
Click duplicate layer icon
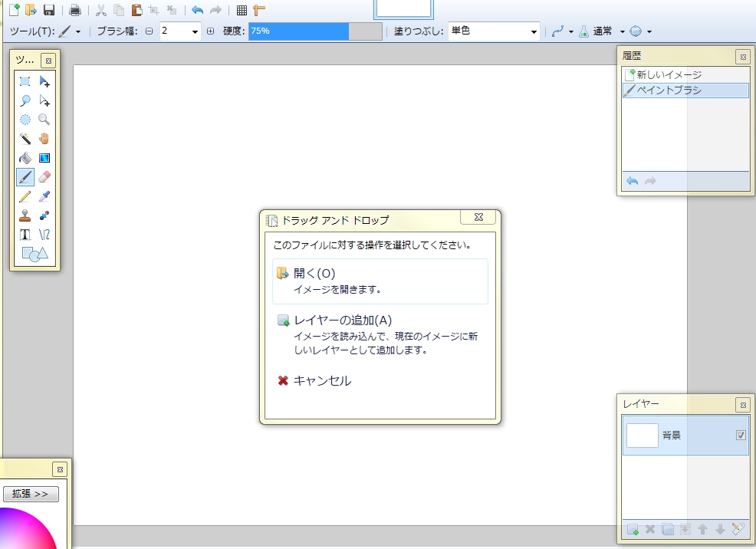(668, 529)
